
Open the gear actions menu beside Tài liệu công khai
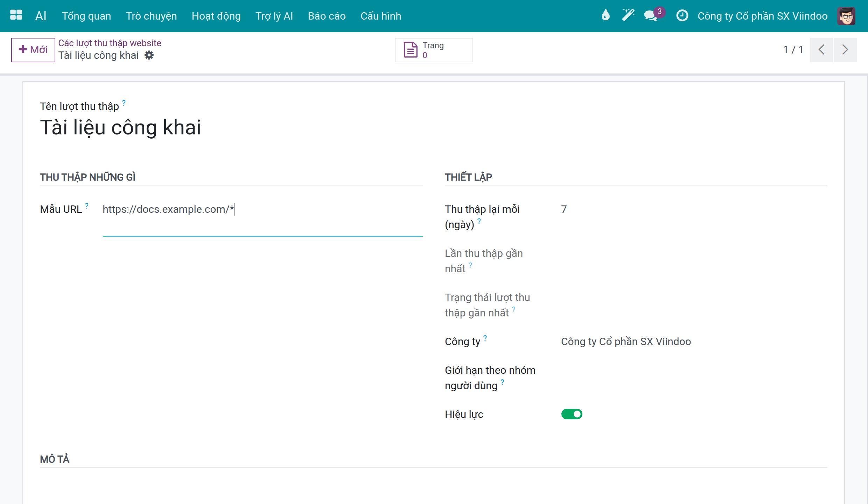click(149, 55)
